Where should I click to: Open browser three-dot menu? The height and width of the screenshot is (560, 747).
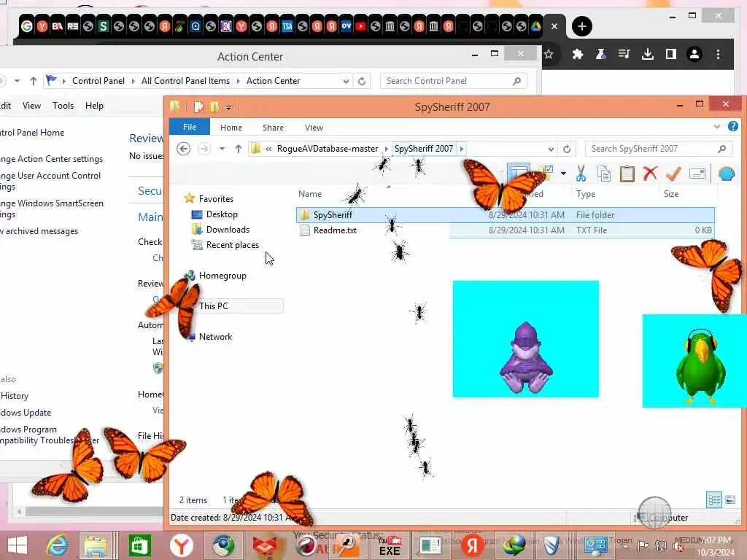point(718,54)
